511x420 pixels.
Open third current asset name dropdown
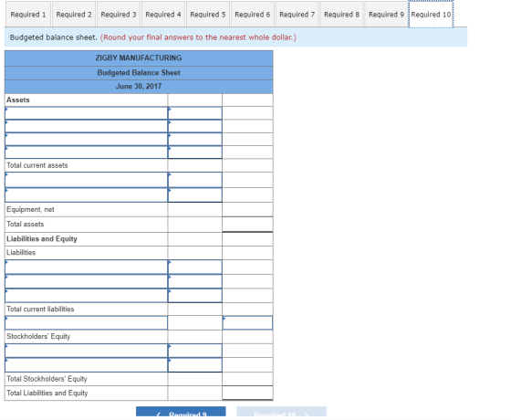pos(87,139)
